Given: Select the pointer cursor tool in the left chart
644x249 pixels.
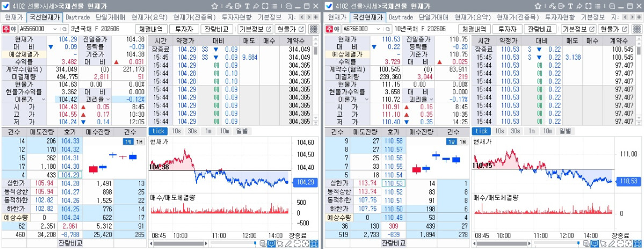Looking at the screenshot, I should coord(280,244).
